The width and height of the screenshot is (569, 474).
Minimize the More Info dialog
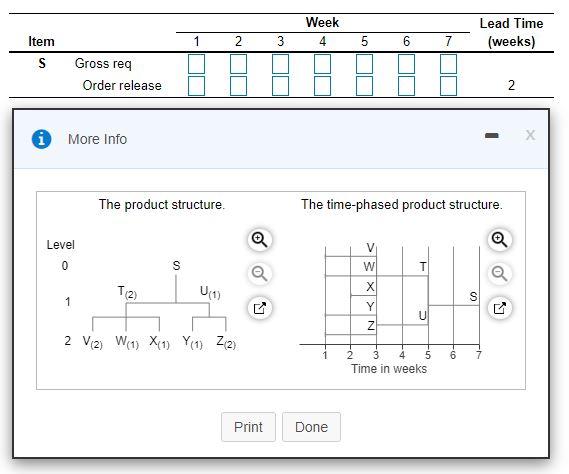(x=492, y=136)
